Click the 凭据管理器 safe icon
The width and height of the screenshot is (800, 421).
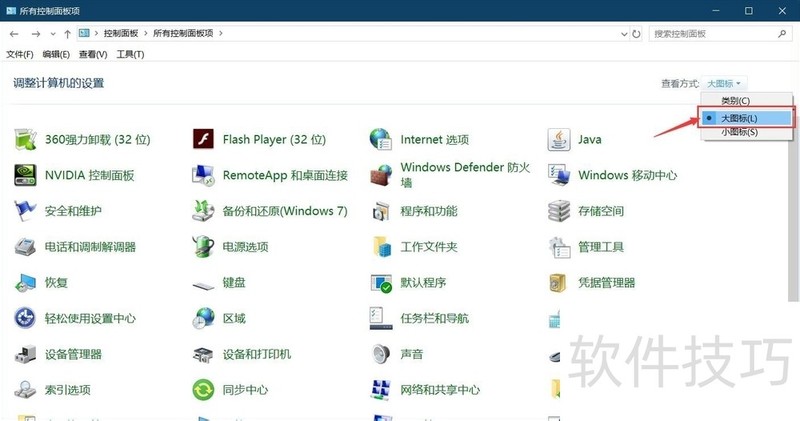pyautogui.click(x=557, y=283)
